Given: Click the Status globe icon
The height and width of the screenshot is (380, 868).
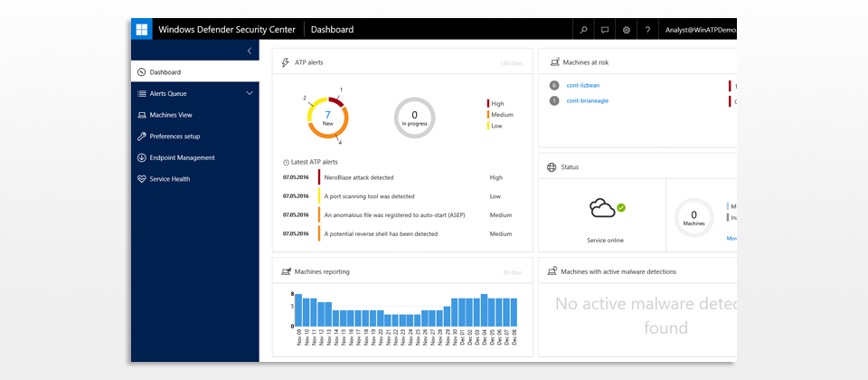Looking at the screenshot, I should pyautogui.click(x=552, y=167).
